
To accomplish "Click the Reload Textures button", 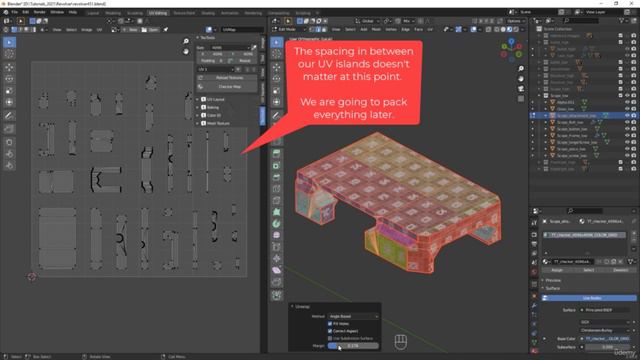I will [x=227, y=78].
